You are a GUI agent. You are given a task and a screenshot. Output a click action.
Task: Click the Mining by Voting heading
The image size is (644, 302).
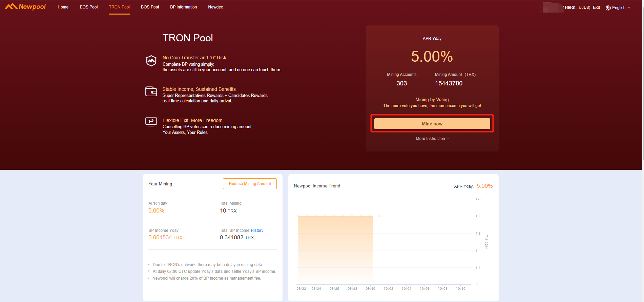(432, 100)
